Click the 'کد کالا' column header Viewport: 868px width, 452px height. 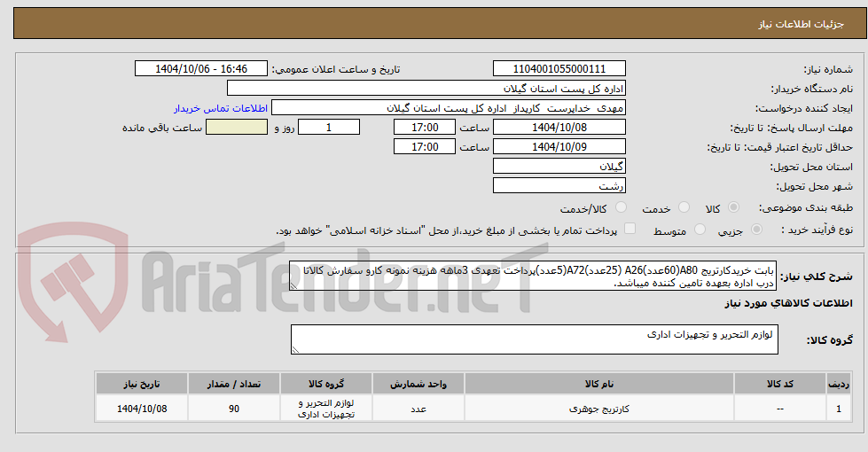click(780, 384)
